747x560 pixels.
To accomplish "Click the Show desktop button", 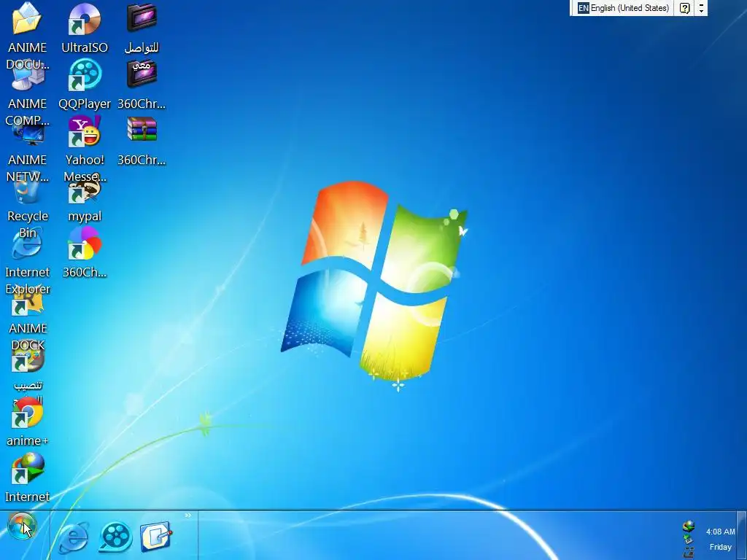I will click(x=742, y=535).
